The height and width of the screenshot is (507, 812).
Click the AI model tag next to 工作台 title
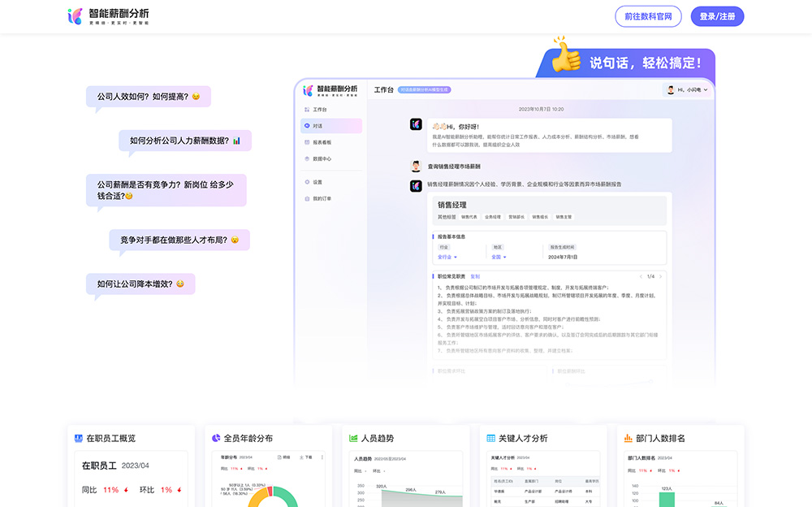pos(424,89)
